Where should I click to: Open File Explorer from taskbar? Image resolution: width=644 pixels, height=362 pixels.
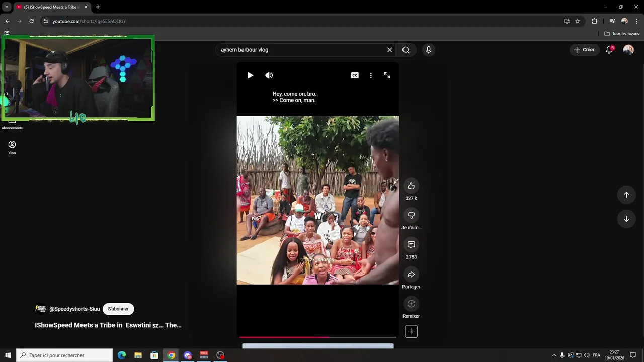click(x=138, y=355)
